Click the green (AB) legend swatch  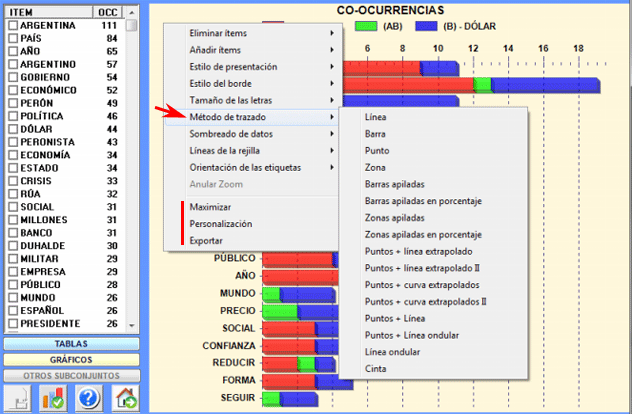click(366, 26)
